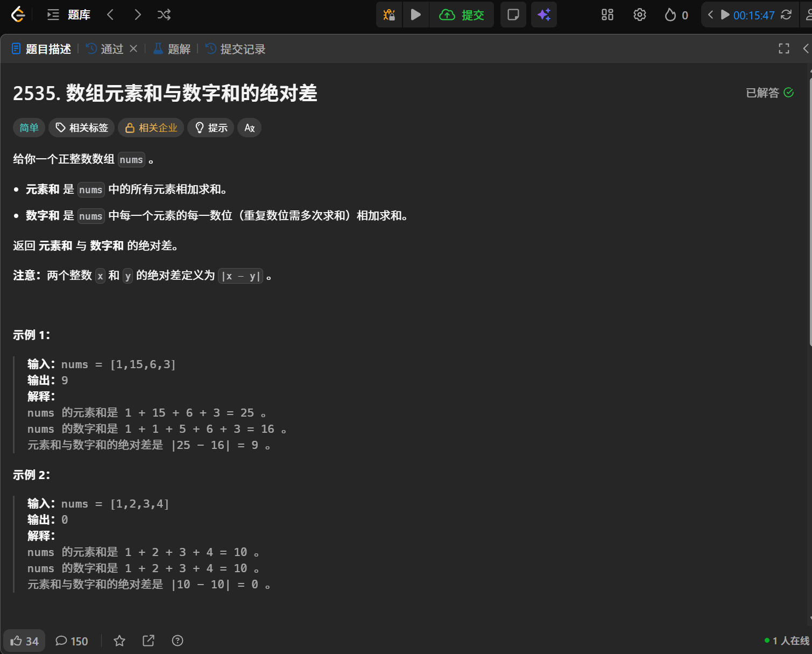Screen dimensions: 812x654
Task: Click the streak counter value 0
Action: (x=685, y=15)
